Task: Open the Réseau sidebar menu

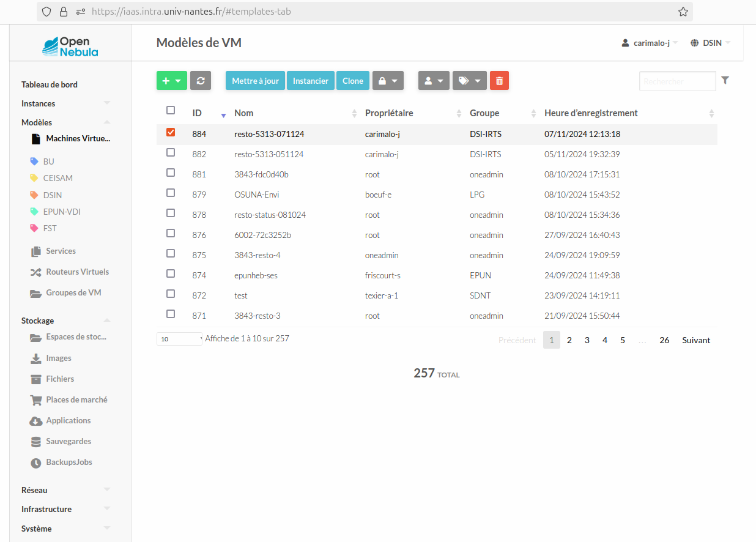Action: tap(34, 489)
